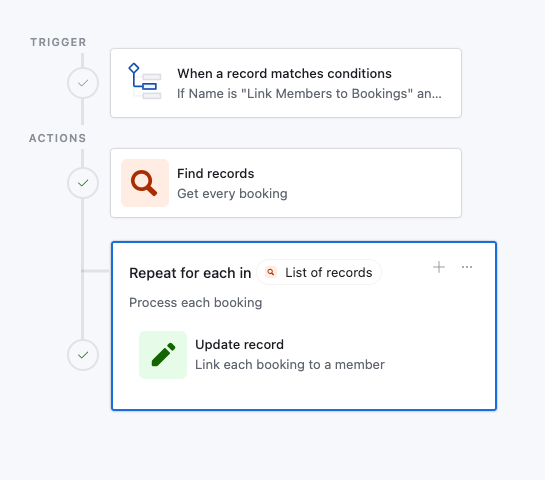This screenshot has height=480, width=545.
Task: Click the ACTIONS section label
Action: pyautogui.click(x=58, y=138)
